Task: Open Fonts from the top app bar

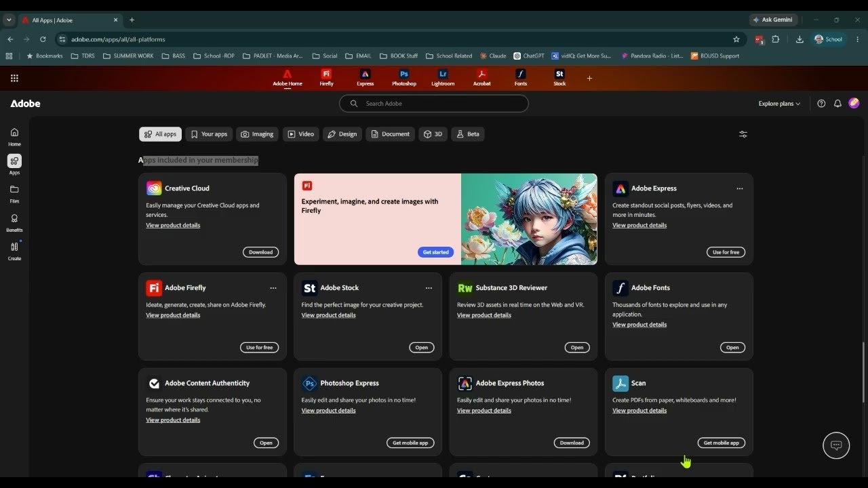Action: tap(521, 77)
